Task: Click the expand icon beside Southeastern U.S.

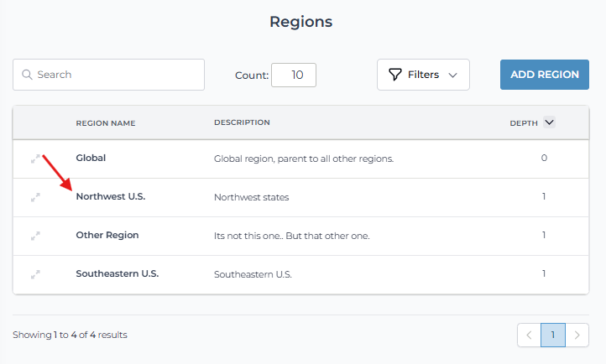Action: coord(35,274)
